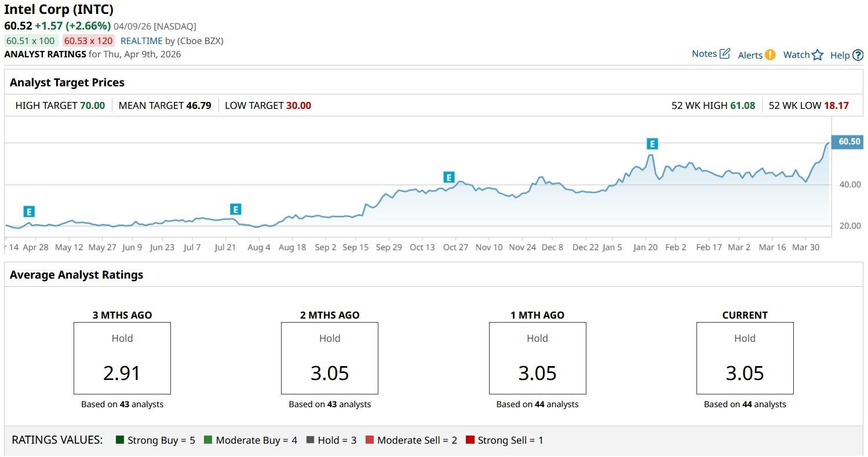Click the green bid 60.51 x 100 box
This screenshot has width=868, height=457.
pos(31,41)
